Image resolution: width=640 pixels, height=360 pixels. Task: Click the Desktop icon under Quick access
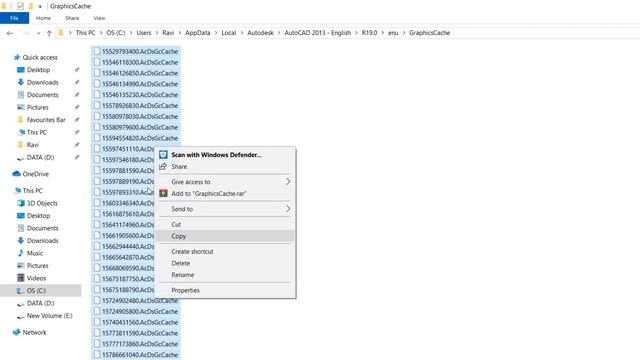[21, 70]
